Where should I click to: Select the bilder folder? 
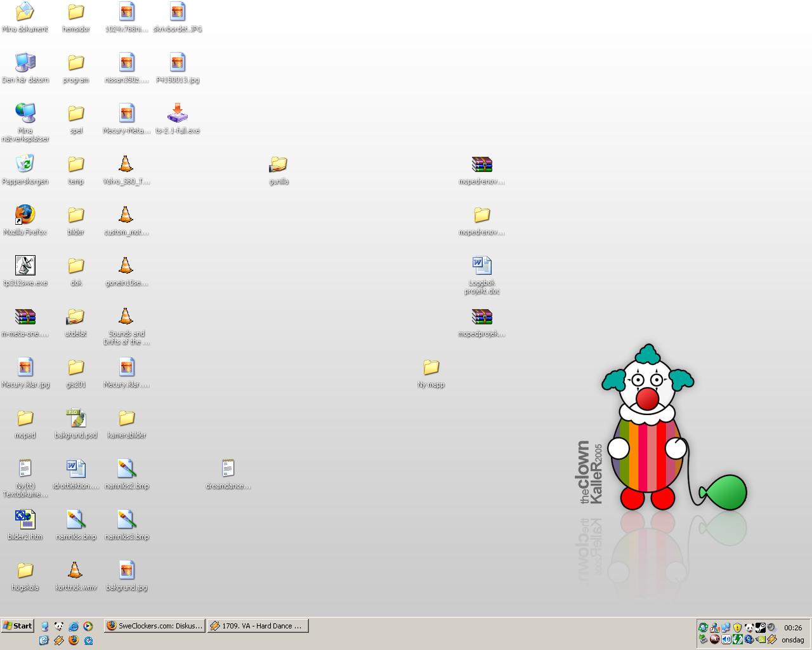(x=75, y=220)
